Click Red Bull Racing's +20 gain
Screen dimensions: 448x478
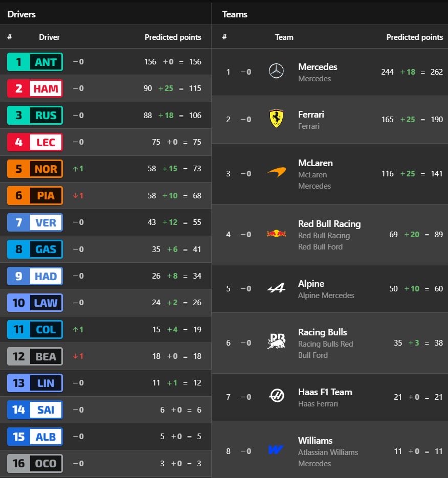[411, 235]
